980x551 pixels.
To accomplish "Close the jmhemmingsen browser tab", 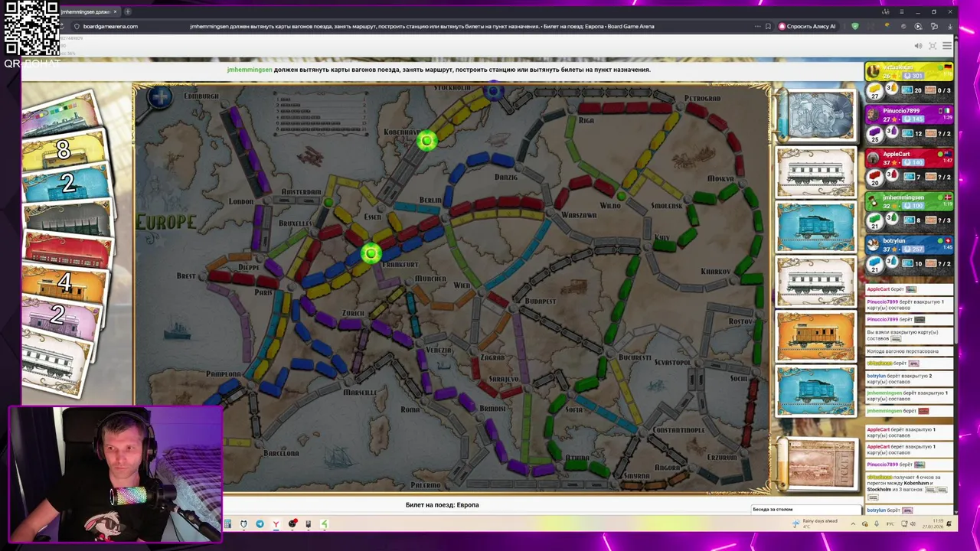I will (x=115, y=11).
